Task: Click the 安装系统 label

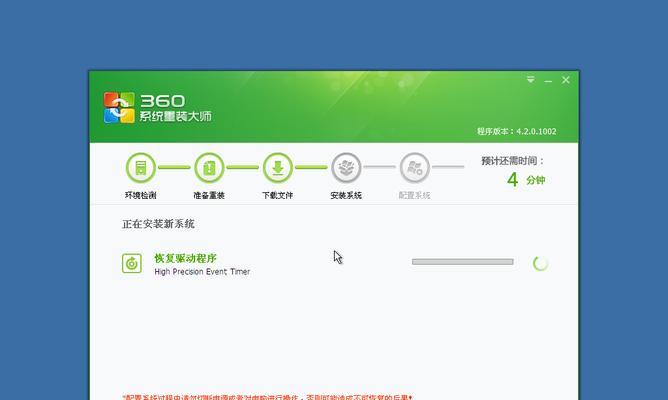Action: pos(346,195)
